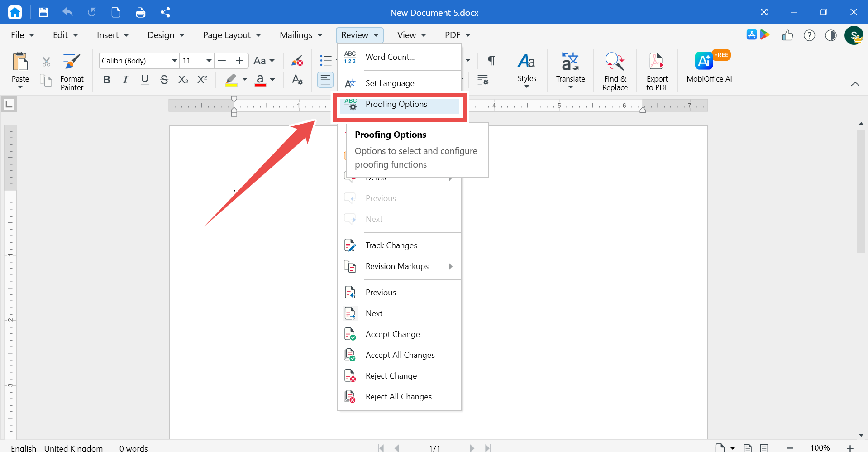Expand the Revision Markups submenu
Image resolution: width=868 pixels, height=452 pixels.
(399, 266)
